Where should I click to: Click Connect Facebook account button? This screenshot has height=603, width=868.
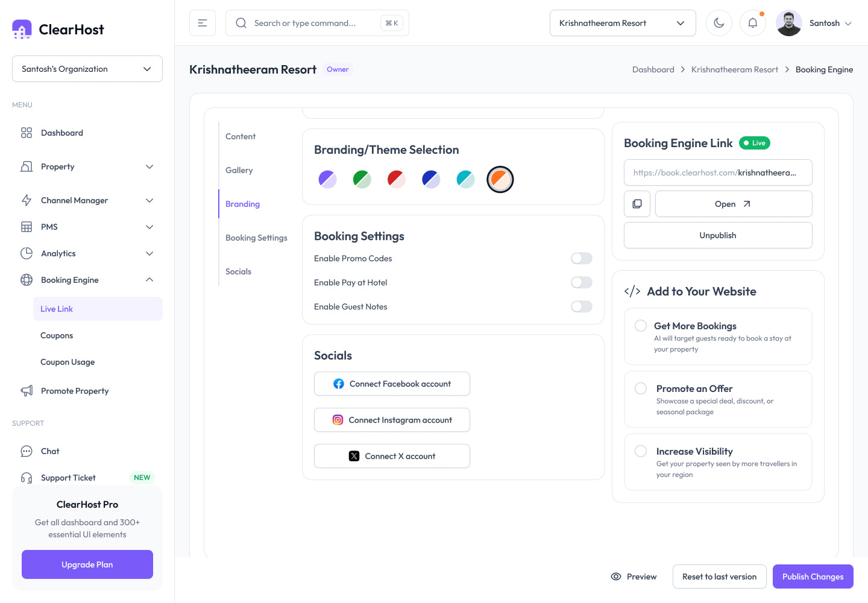(x=392, y=384)
